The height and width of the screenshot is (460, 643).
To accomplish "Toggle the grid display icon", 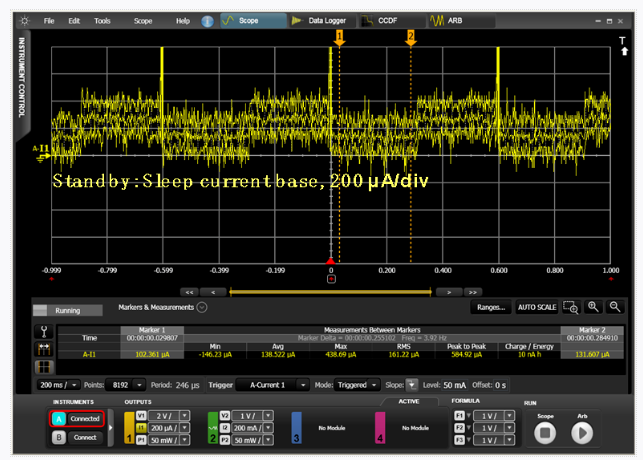I will tap(44, 367).
